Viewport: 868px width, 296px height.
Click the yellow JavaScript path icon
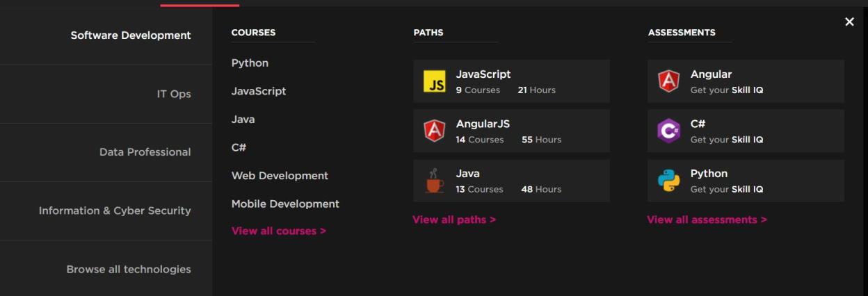click(435, 81)
